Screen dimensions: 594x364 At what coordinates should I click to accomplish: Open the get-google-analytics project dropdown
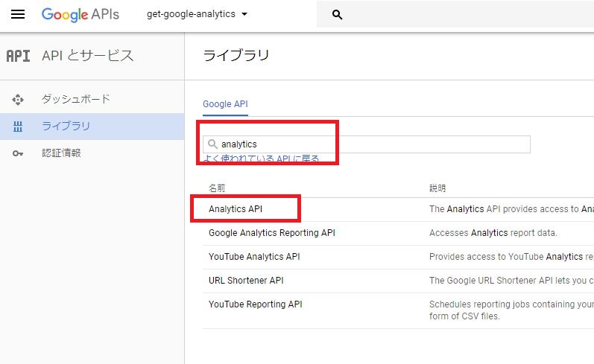pyautogui.click(x=197, y=14)
